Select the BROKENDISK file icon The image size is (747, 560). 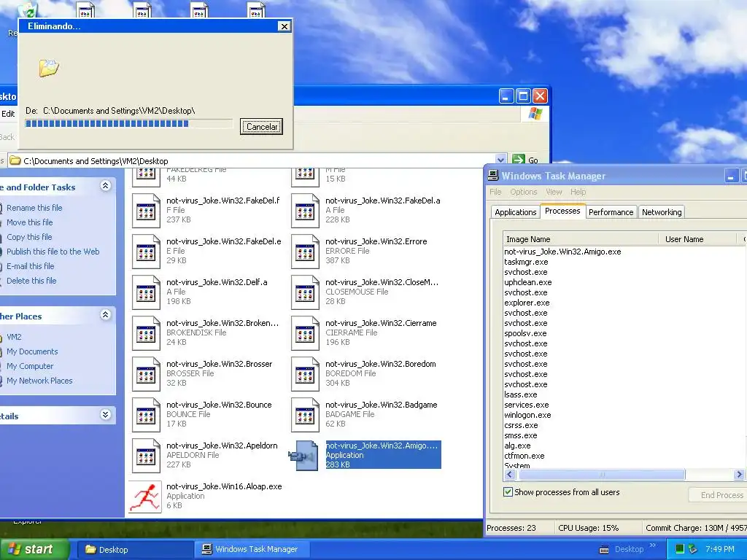[x=146, y=333]
